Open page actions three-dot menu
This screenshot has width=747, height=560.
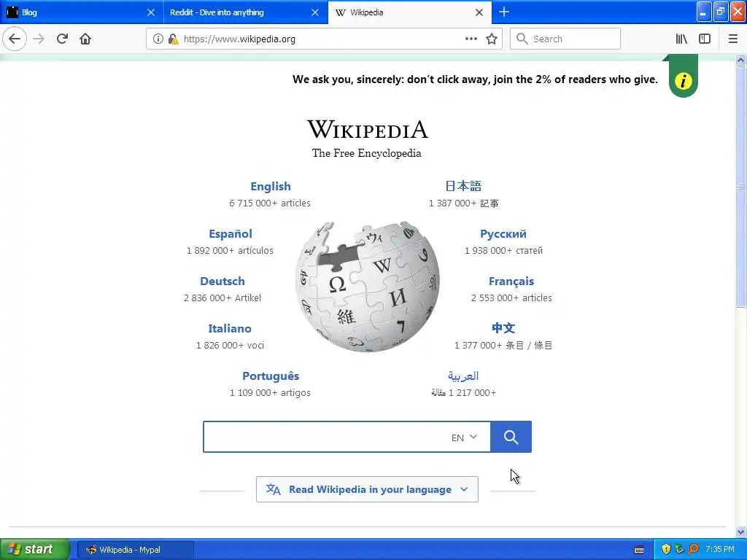[x=471, y=39]
